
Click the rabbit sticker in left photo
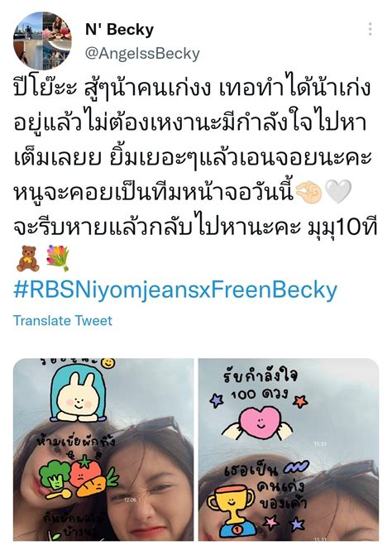(x=78, y=396)
